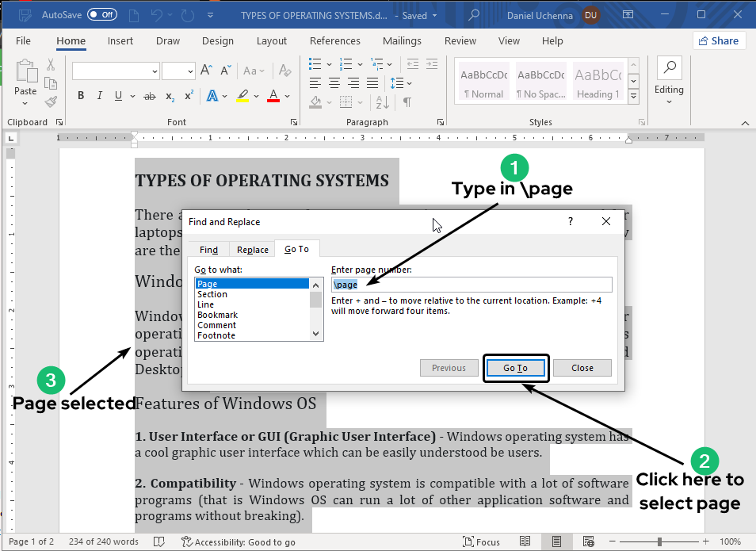Click the strikethrough icon
Viewport: 756px width, 551px height.
[149, 96]
